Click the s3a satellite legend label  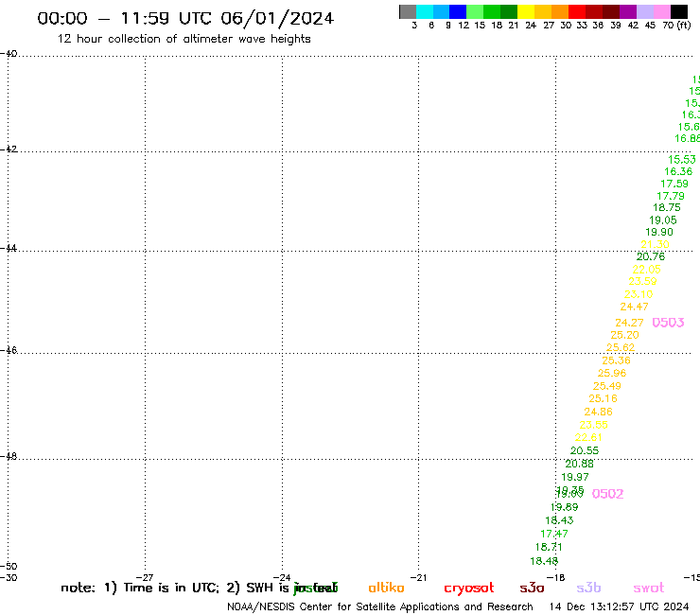pos(532,588)
